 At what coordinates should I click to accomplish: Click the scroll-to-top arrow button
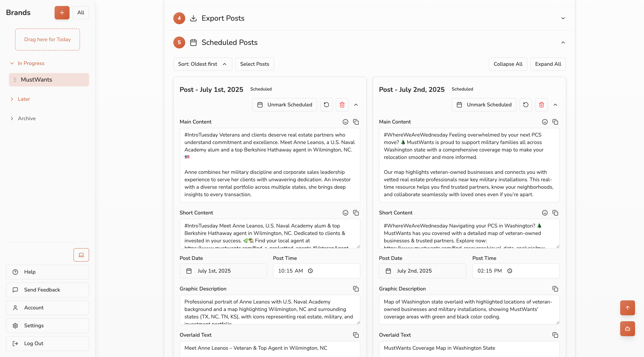click(x=627, y=308)
